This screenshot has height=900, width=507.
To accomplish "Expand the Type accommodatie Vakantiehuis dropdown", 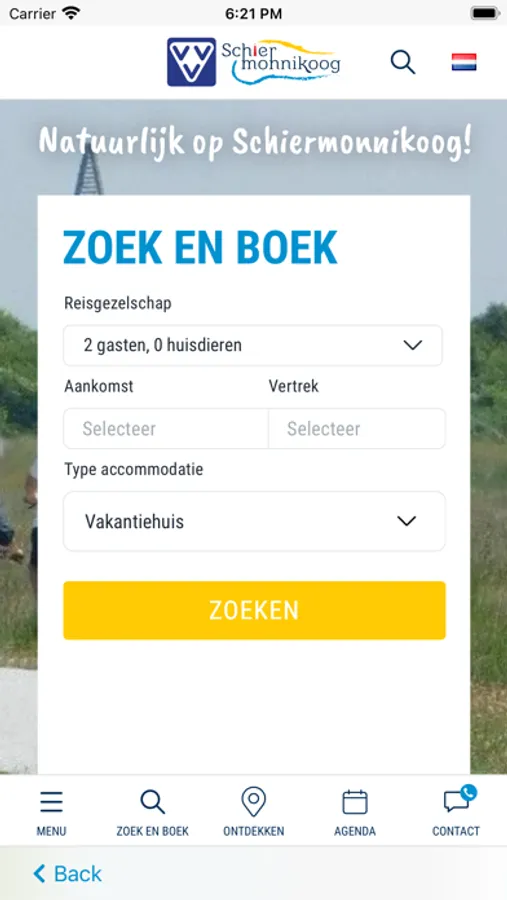I will 254,521.
